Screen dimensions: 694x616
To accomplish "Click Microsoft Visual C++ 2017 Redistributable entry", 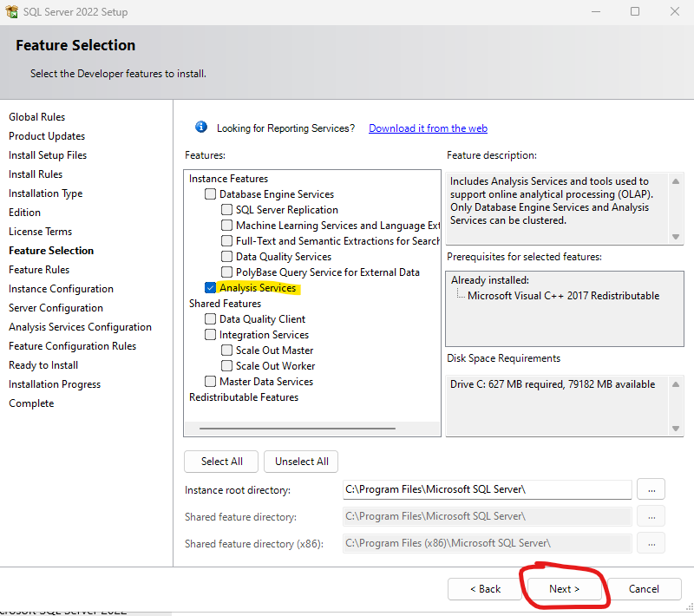I will click(563, 296).
